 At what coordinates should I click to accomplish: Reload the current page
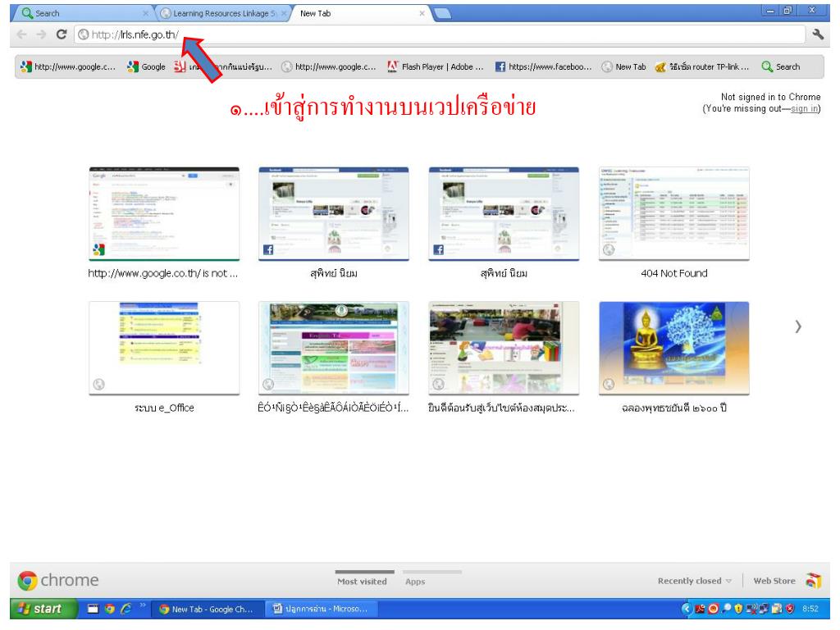coord(62,34)
